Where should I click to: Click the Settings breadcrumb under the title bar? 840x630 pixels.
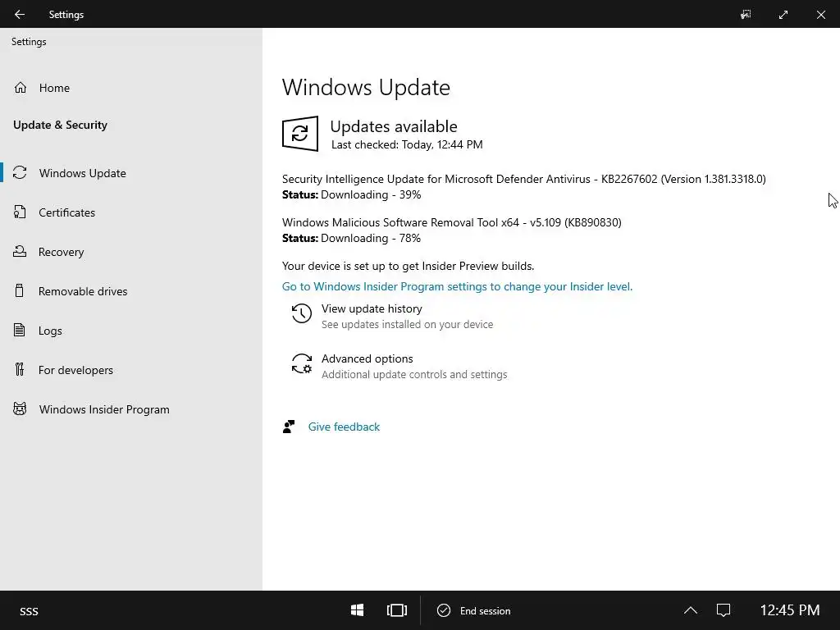coord(29,42)
